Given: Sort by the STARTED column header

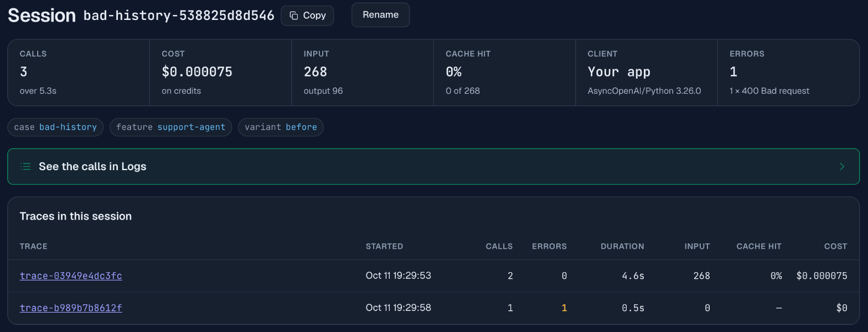Looking at the screenshot, I should (384, 246).
